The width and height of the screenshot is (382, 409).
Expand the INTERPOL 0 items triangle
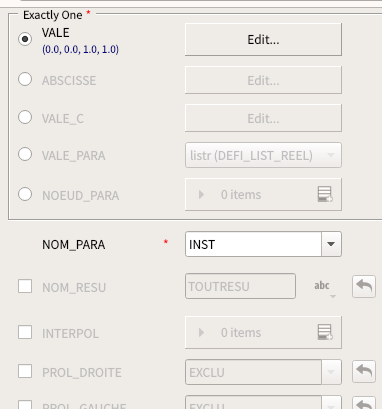pos(201,333)
